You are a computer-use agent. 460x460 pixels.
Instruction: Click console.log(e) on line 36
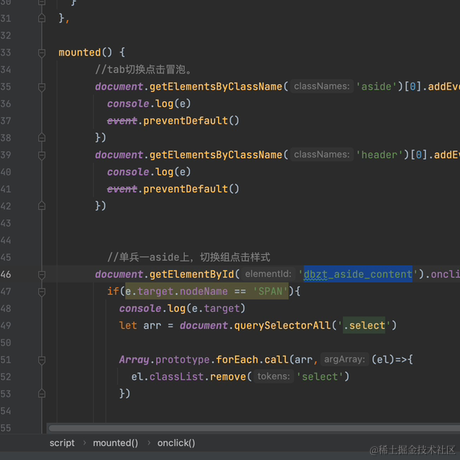(x=149, y=104)
